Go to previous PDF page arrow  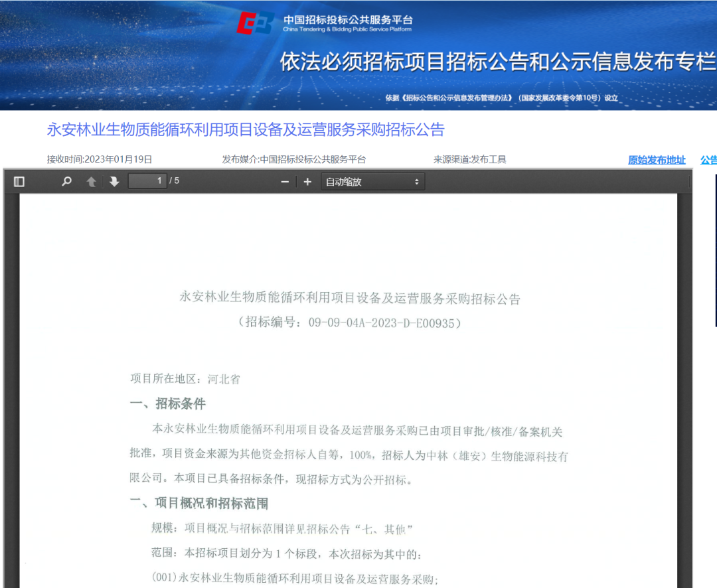click(92, 182)
